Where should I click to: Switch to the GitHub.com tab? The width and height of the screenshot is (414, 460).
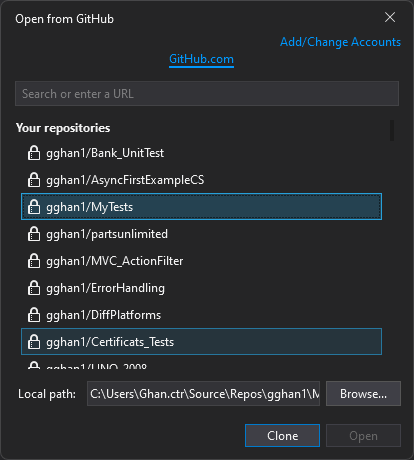coord(201,59)
